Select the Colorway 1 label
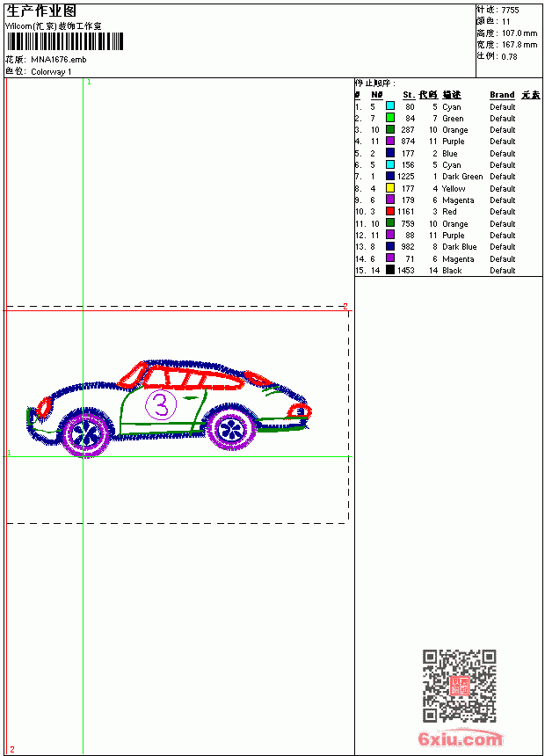Image resolution: width=545 pixels, height=756 pixels. pyautogui.click(x=51, y=72)
